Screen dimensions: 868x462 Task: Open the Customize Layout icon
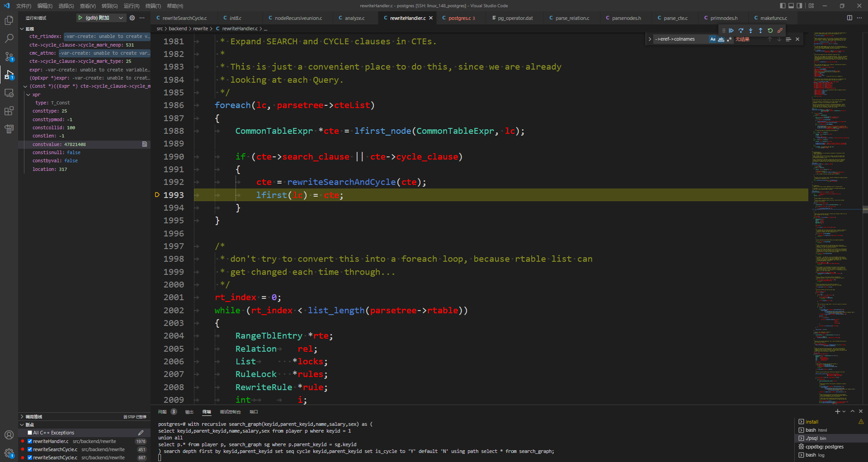click(811, 6)
